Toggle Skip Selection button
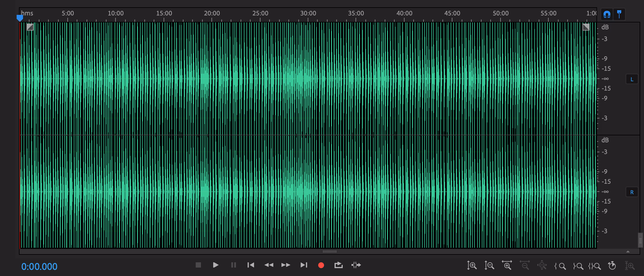The height and width of the screenshot is (276, 644). 356,265
